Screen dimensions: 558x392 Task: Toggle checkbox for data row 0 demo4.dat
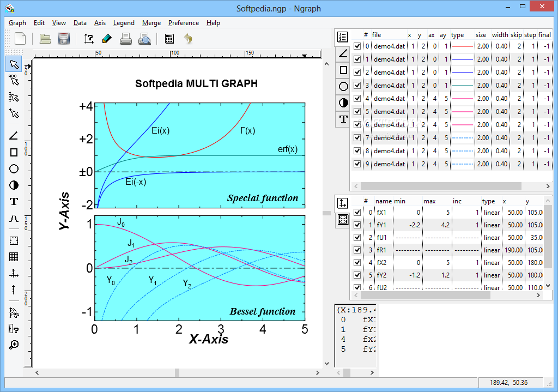(357, 46)
